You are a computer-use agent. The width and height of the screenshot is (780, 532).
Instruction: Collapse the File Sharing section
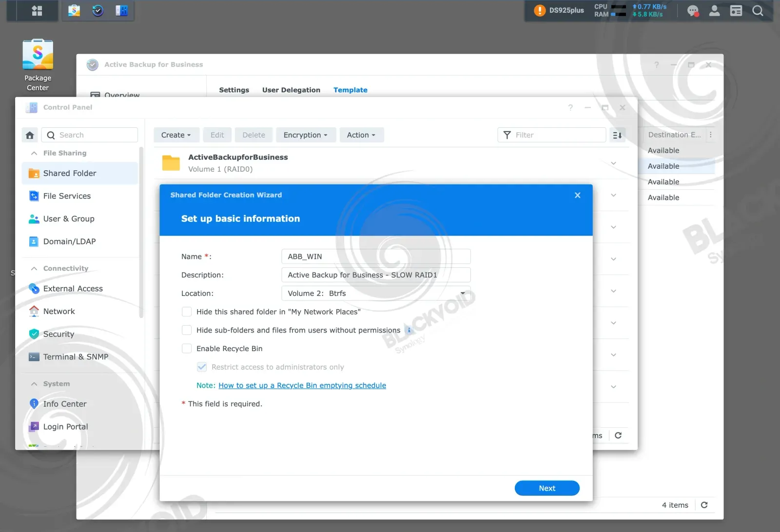(34, 153)
